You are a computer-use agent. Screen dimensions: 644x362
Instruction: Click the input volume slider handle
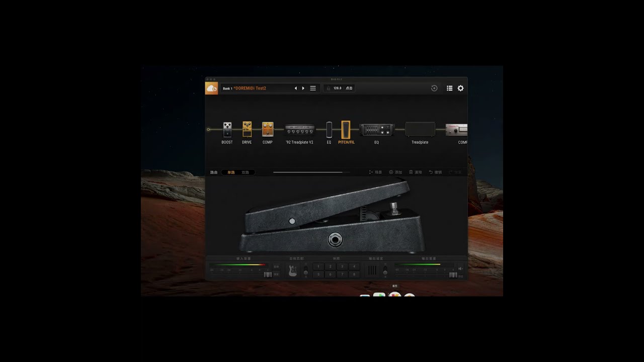pos(268,275)
